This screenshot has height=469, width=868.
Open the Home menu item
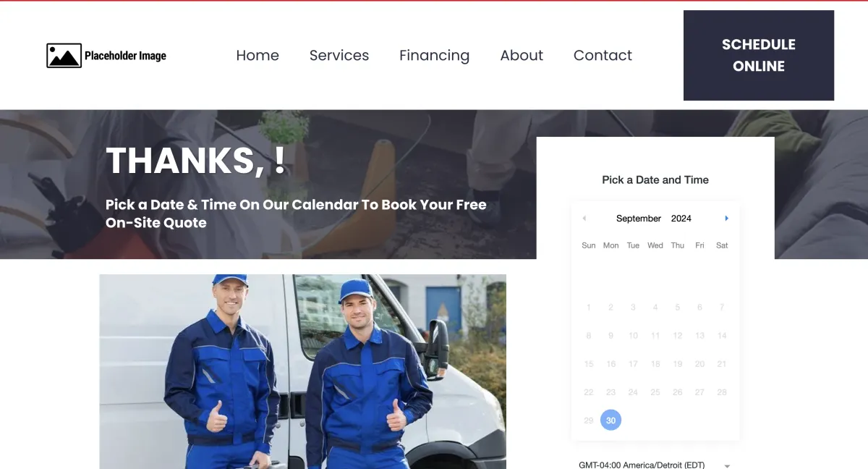pos(258,56)
